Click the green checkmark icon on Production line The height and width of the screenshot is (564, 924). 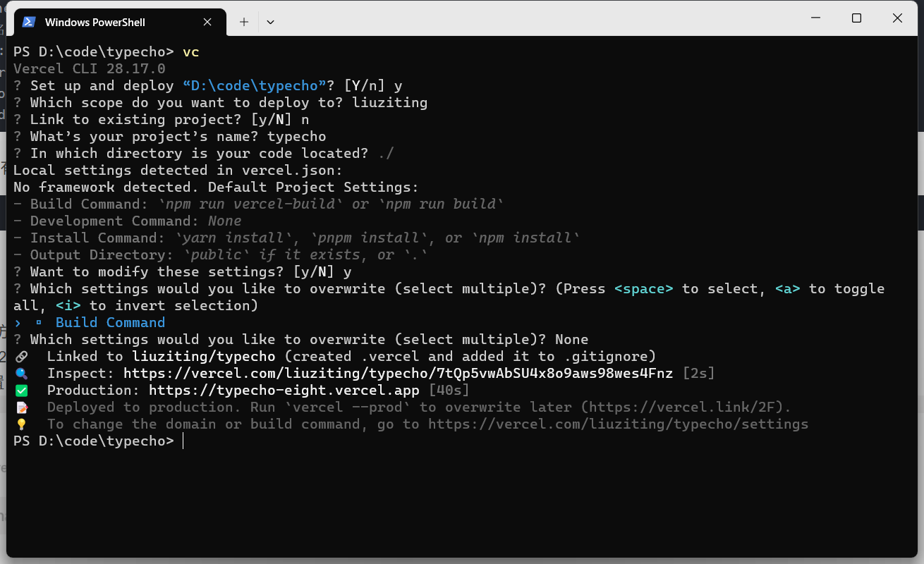tap(21, 390)
